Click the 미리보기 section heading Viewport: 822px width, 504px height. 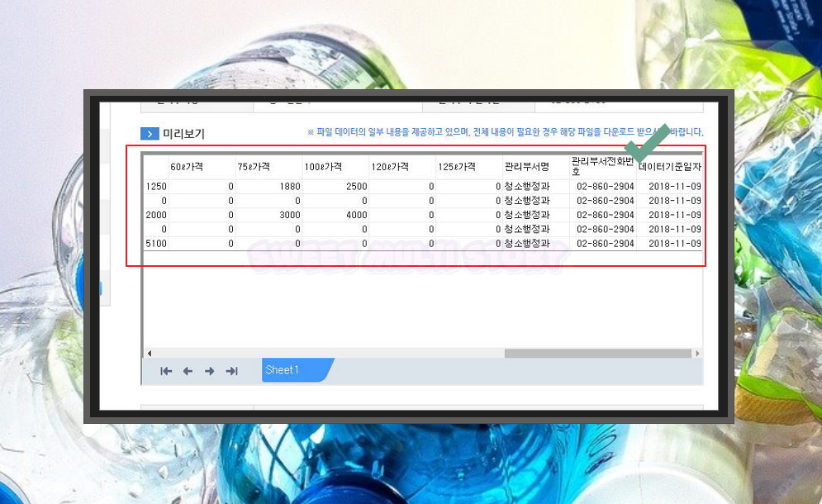click(x=183, y=134)
